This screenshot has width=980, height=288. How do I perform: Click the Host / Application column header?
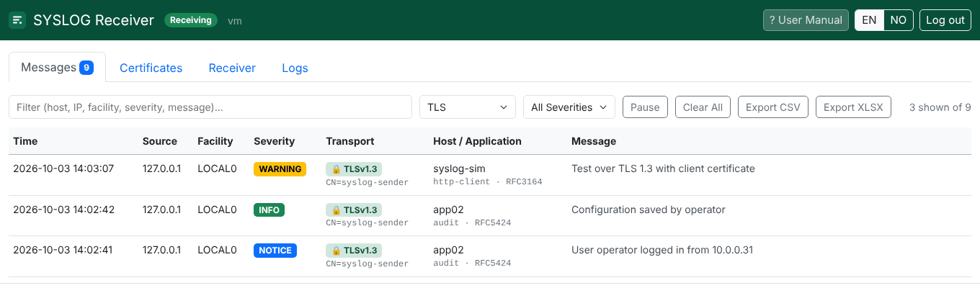coord(477,141)
